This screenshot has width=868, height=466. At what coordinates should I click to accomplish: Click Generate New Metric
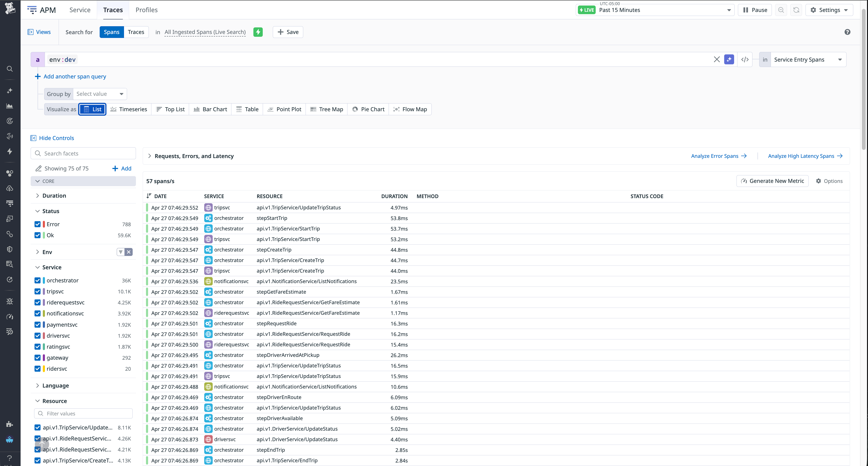[772, 181]
